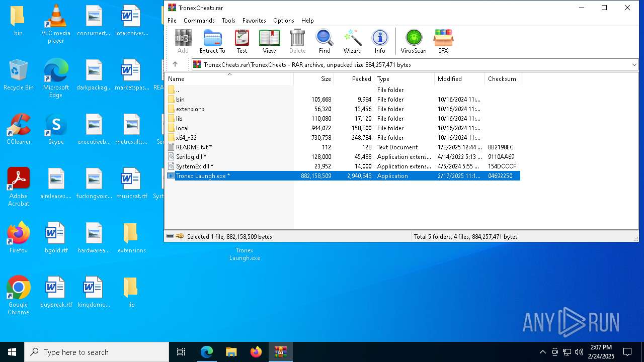Open the Help menu
The image size is (644, 362).
[x=307, y=21]
